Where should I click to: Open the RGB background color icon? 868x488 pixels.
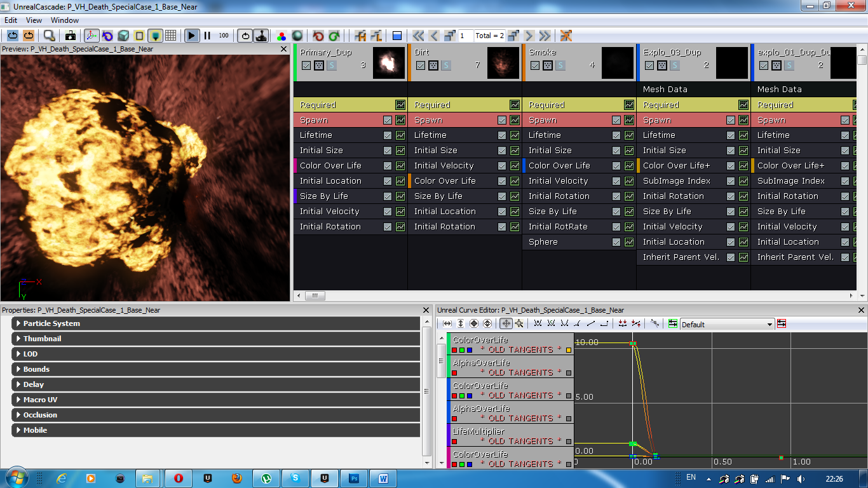[281, 36]
